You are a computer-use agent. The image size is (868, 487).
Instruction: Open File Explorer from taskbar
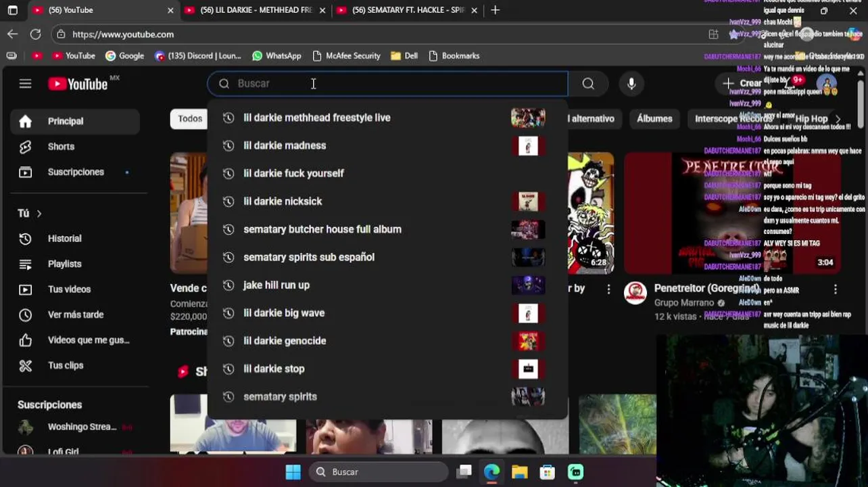[x=519, y=472]
